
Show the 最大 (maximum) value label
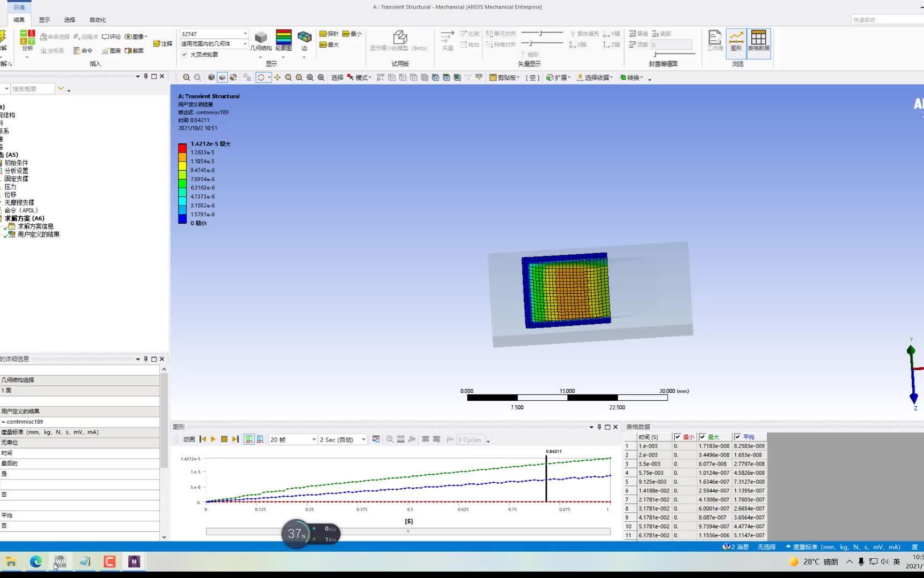pos(329,44)
